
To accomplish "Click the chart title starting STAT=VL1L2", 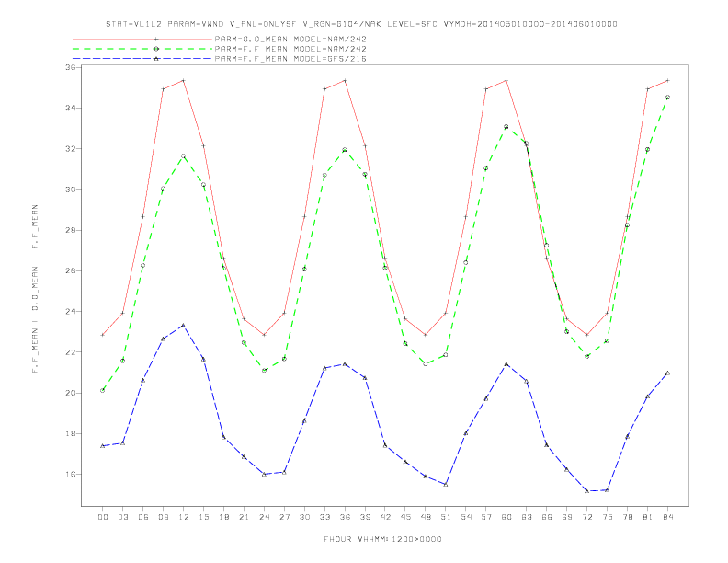I will [x=361, y=24].
